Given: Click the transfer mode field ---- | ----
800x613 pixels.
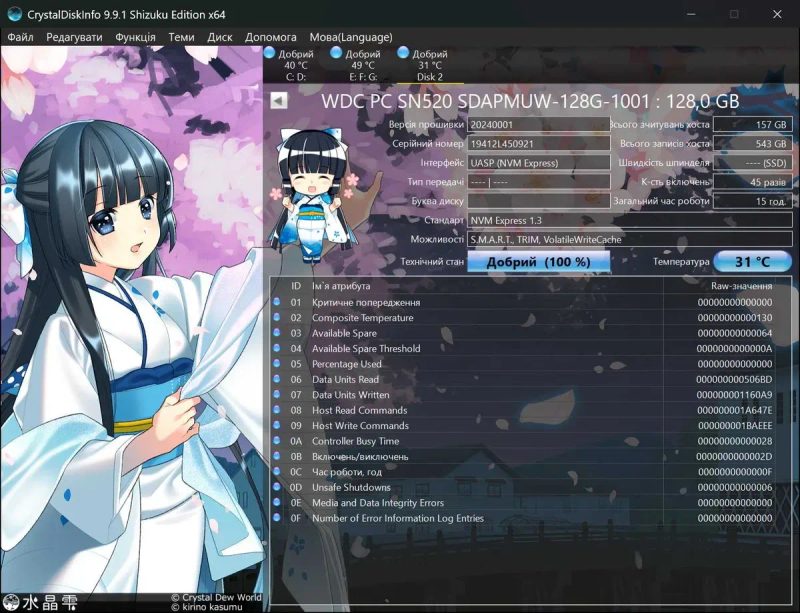Looking at the screenshot, I should (x=538, y=182).
